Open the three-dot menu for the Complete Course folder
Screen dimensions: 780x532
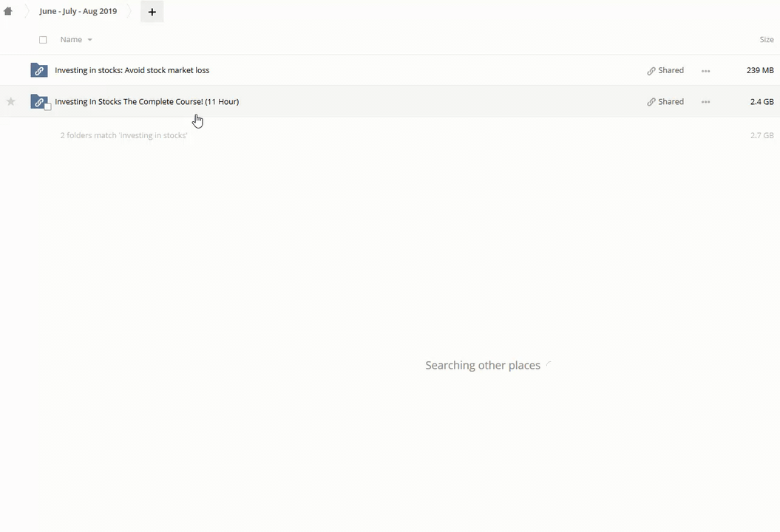[x=705, y=102]
